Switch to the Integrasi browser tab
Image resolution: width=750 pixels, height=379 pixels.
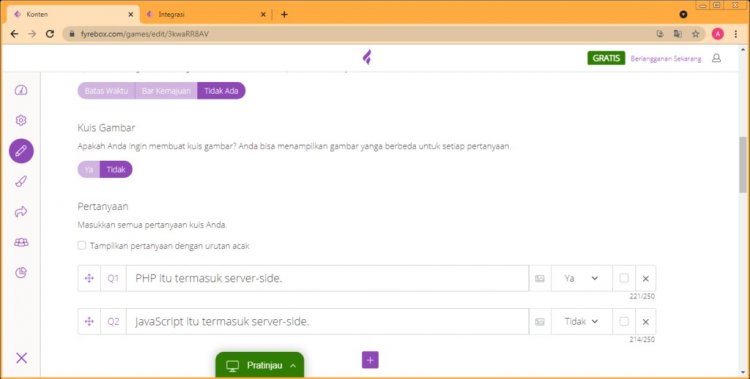coord(206,14)
